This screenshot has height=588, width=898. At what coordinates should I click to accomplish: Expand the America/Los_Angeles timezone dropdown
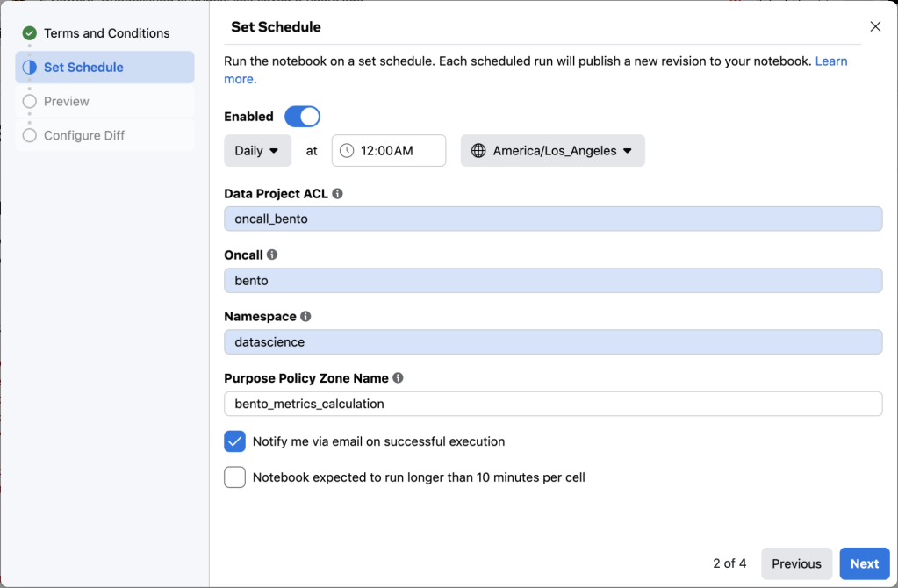click(553, 151)
